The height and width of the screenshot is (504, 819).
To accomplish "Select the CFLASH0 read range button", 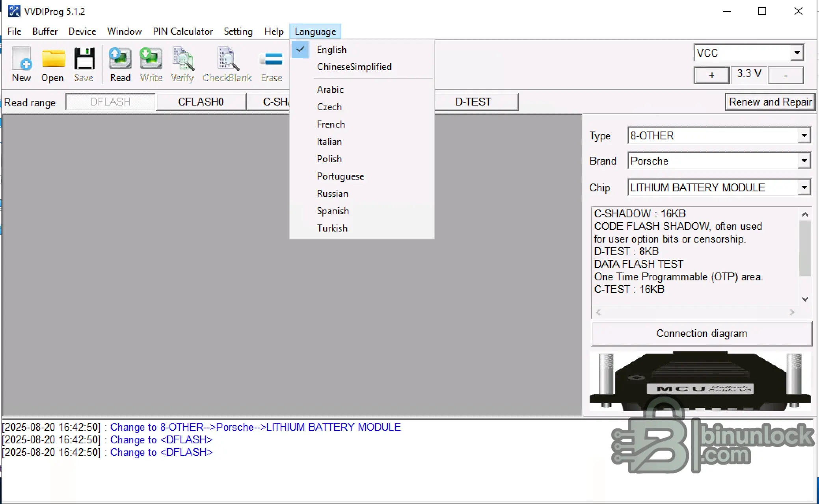I will 201,102.
